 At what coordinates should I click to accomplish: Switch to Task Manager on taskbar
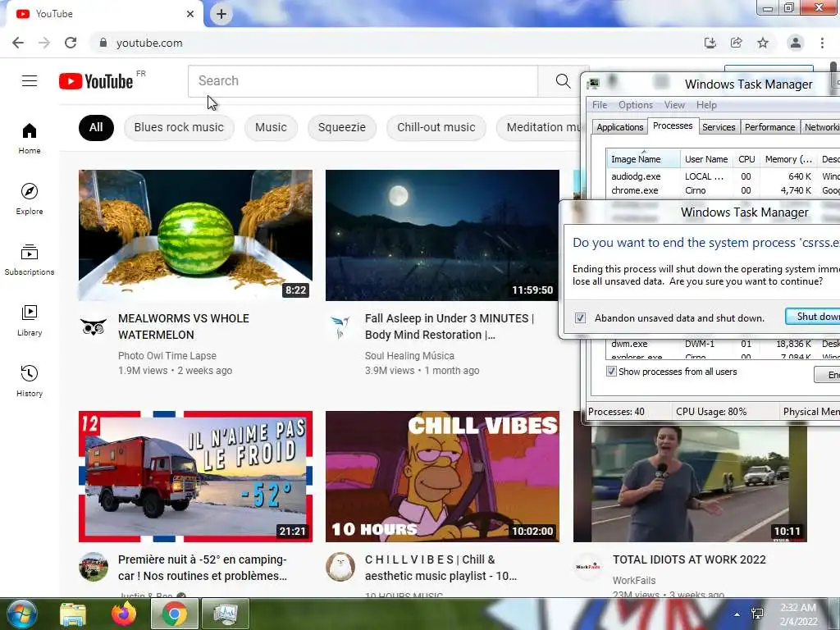(x=226, y=614)
